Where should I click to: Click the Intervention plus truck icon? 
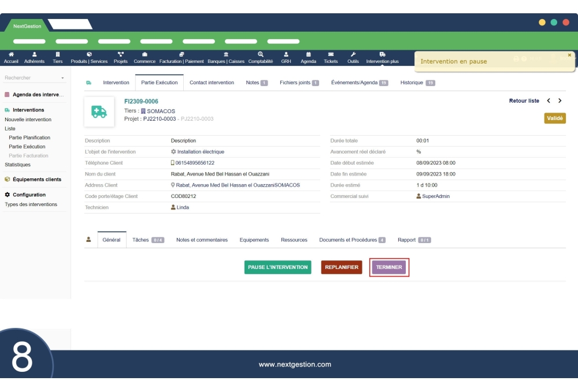click(x=382, y=55)
